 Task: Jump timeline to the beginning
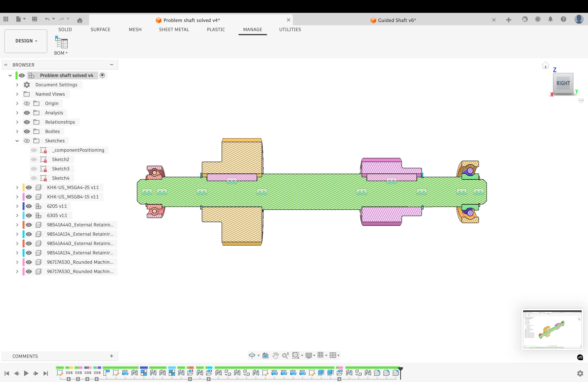tap(7, 373)
